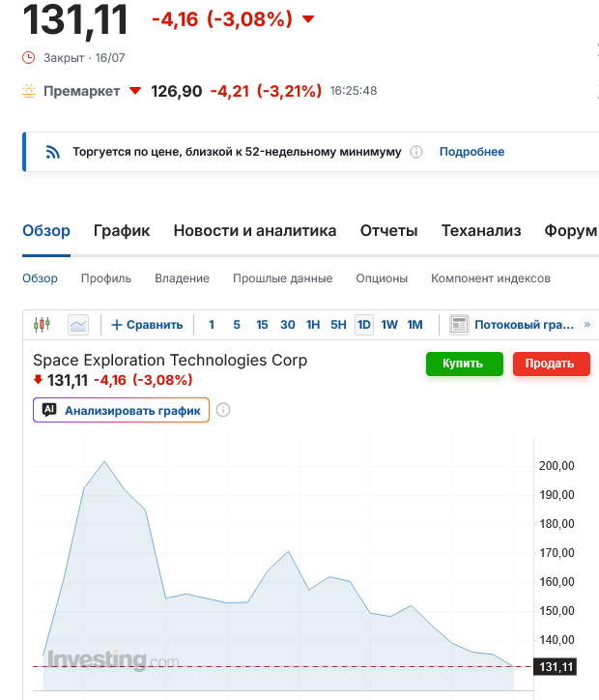This screenshot has width=599, height=700.
Task: Click premarket price 126,90
Action: (176, 91)
